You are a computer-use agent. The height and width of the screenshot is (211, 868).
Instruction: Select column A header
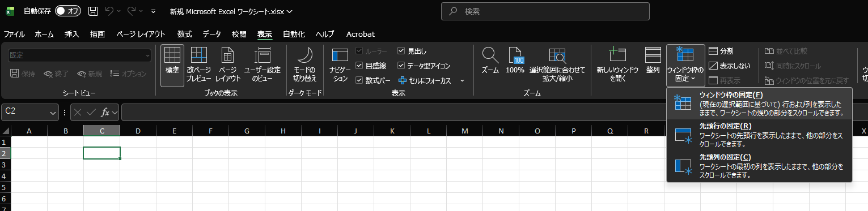[x=29, y=131]
